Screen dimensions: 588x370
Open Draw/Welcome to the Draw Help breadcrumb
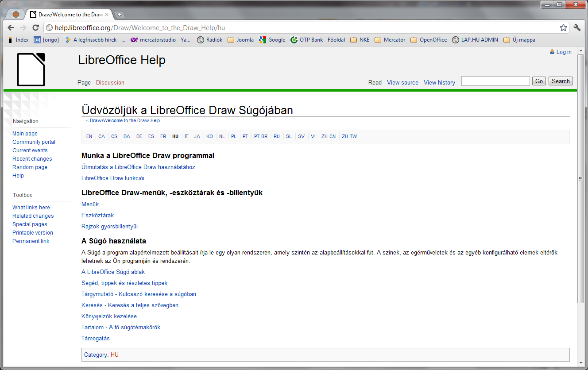pyautogui.click(x=125, y=121)
